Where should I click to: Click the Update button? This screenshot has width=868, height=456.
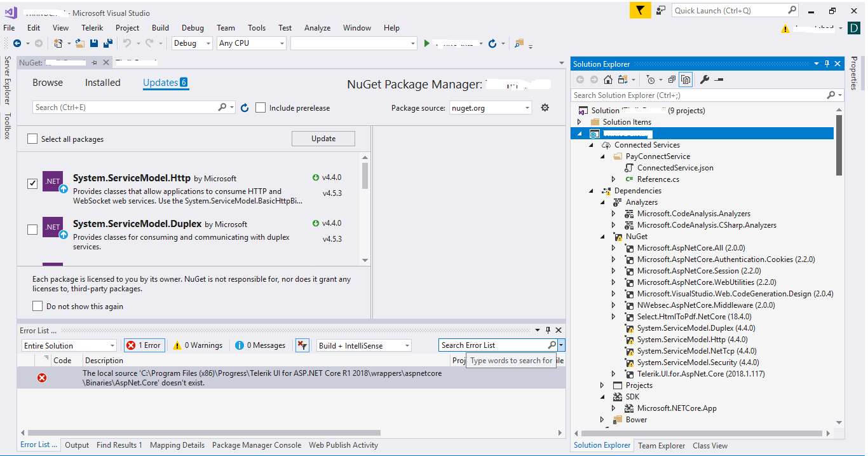point(323,139)
